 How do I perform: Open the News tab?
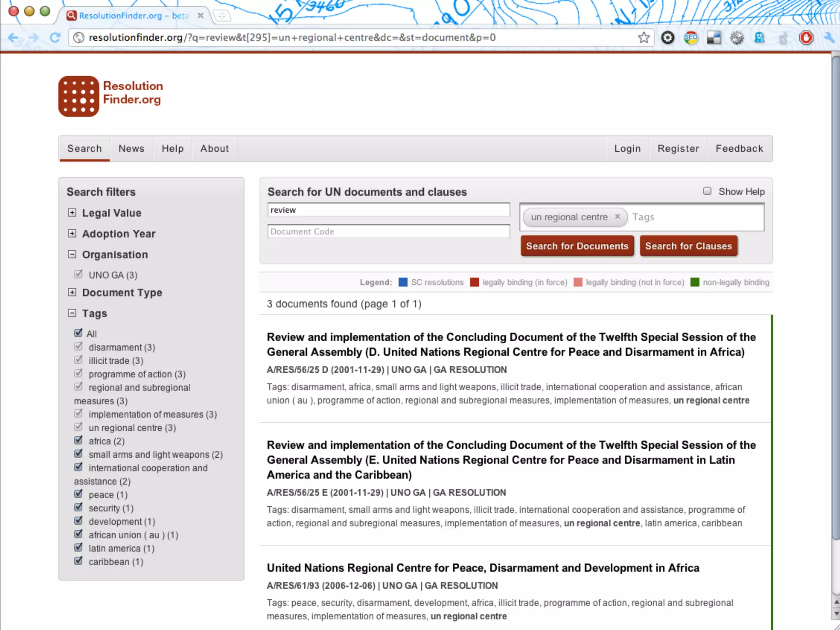[131, 148]
